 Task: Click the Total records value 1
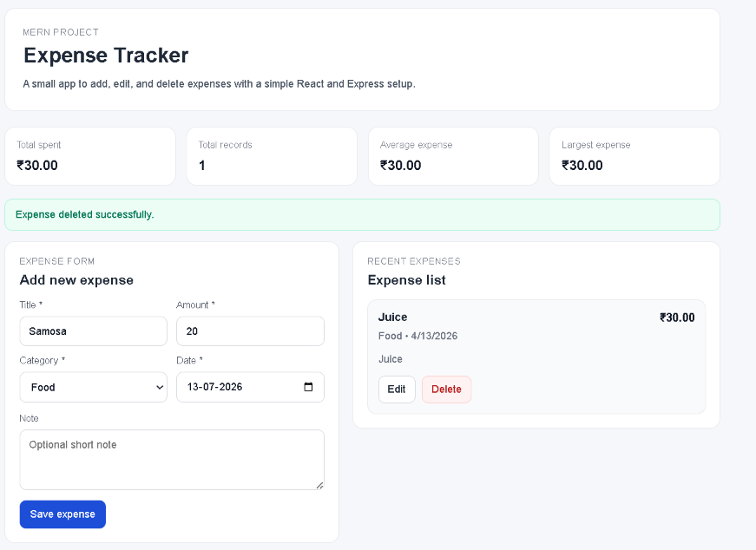pyautogui.click(x=202, y=166)
